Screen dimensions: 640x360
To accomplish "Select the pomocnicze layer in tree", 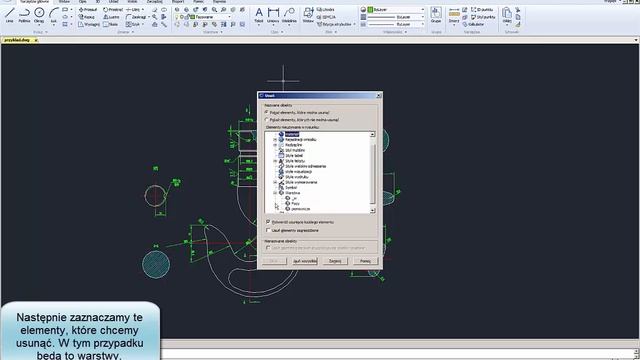I will (300, 209).
